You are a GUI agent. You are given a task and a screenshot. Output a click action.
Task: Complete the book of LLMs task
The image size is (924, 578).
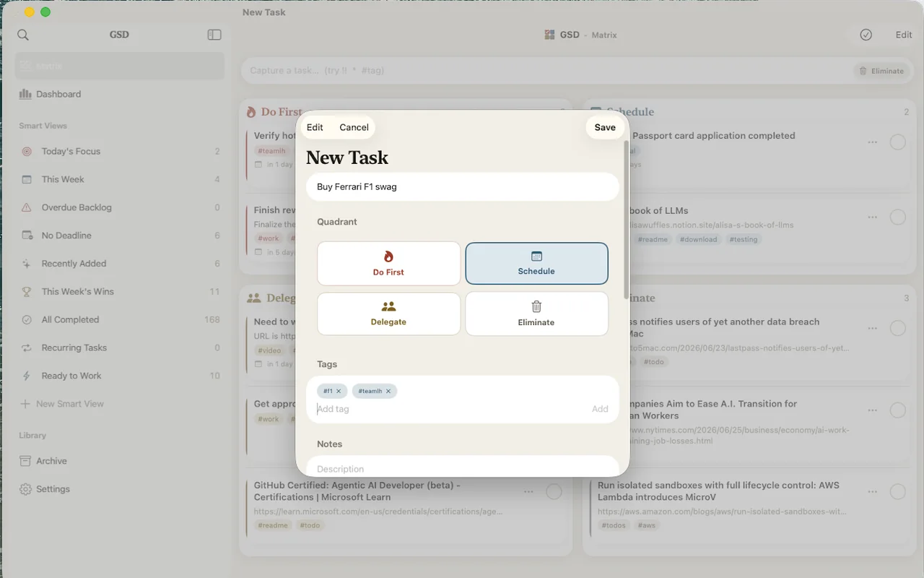897,217
